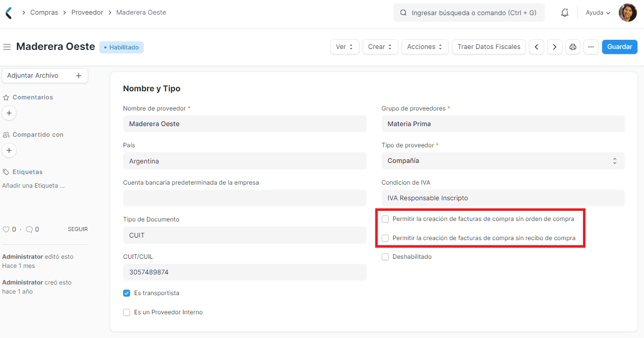Add a share under Compartido con
This screenshot has width=644, height=338.
[x=9, y=150]
